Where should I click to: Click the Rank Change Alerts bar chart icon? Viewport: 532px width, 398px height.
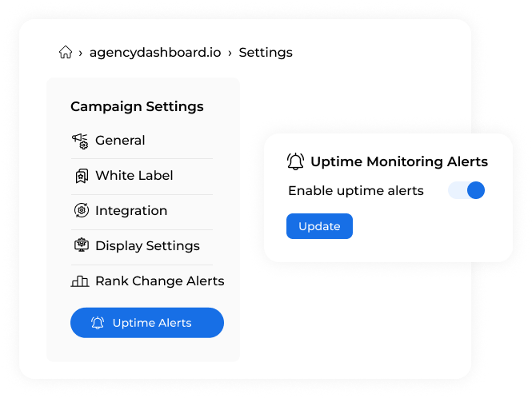[80, 281]
